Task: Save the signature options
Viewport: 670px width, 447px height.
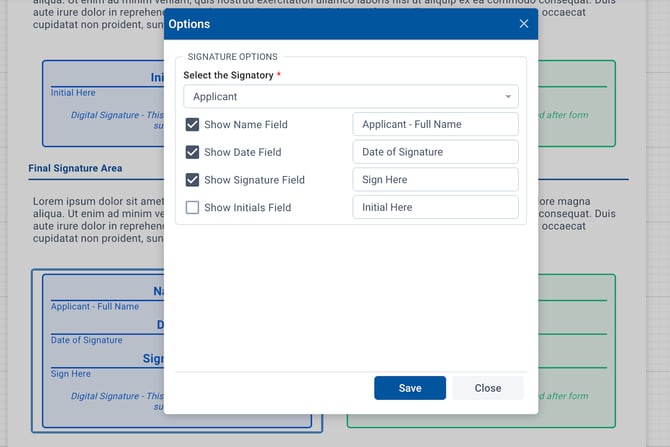Action: click(410, 388)
